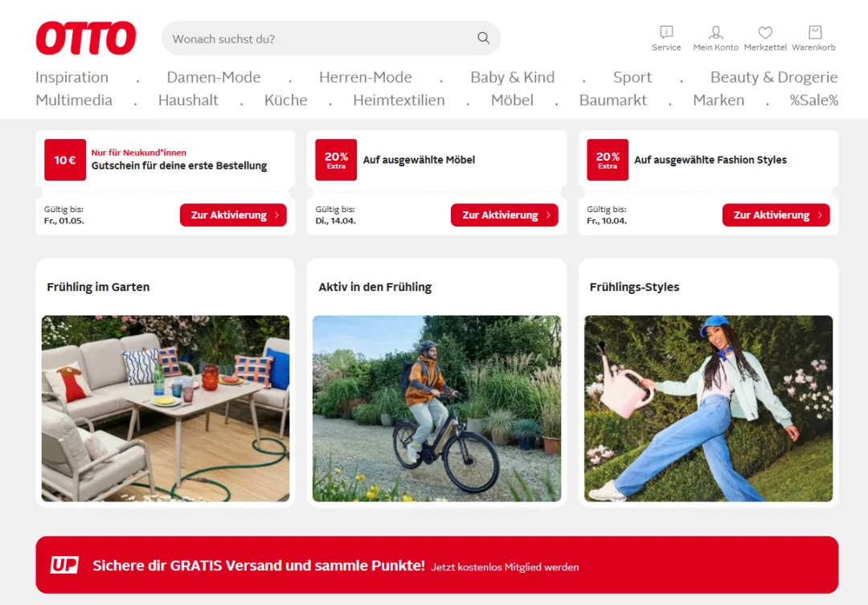The width and height of the screenshot is (868, 605).
Task: Click the UP membership logo
Action: click(x=64, y=565)
